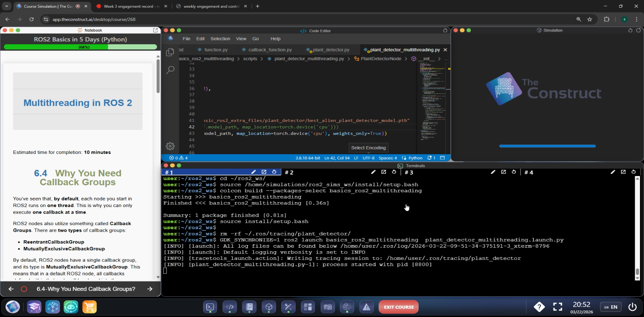Toggle the terminal window from bottom toolbar

(x=210, y=307)
